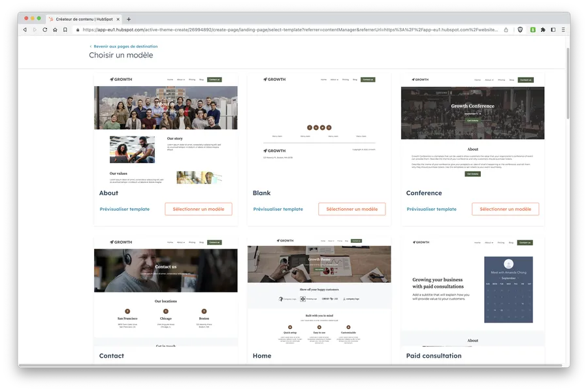588x391 pixels.
Task: Toggle the browser sidebar panel icon
Action: coord(553,29)
